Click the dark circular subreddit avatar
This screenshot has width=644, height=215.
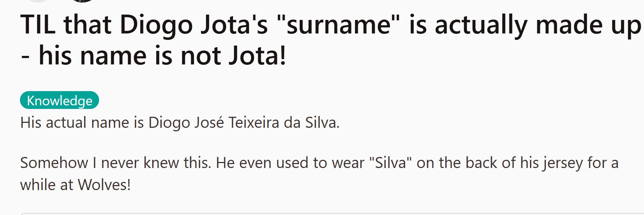(82, 1)
